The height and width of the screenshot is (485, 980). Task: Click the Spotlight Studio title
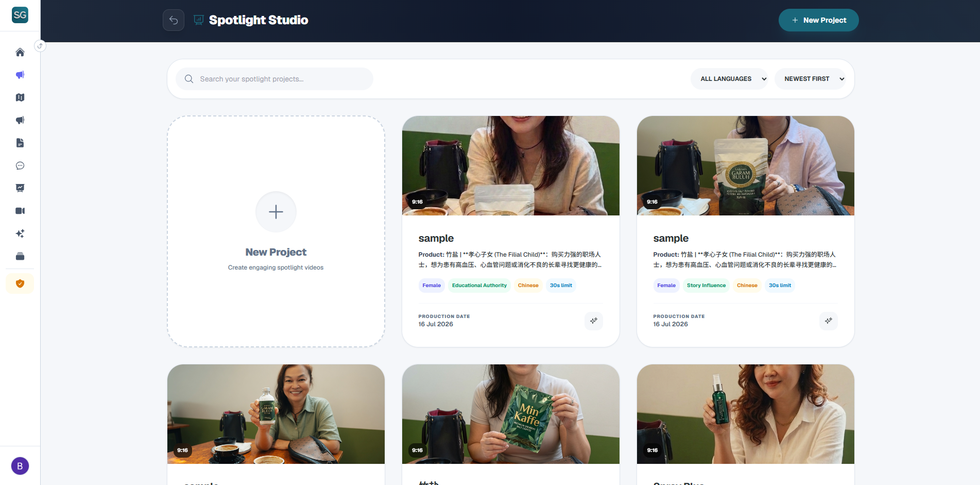tap(259, 20)
